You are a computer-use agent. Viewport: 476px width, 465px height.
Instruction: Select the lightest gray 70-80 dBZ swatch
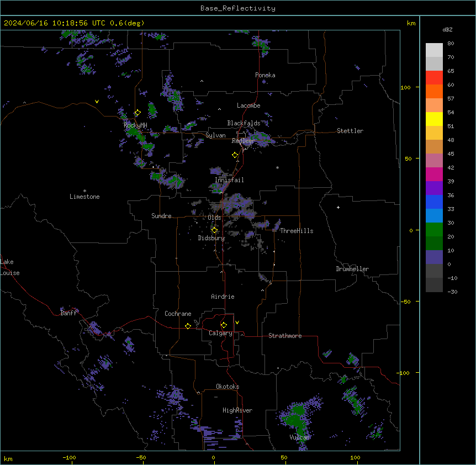pyautogui.click(x=434, y=50)
